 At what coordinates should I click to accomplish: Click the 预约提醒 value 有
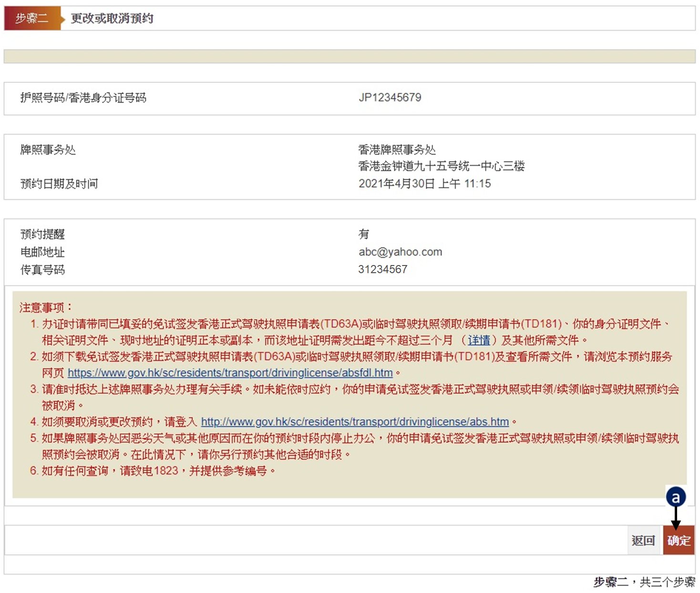click(x=364, y=234)
